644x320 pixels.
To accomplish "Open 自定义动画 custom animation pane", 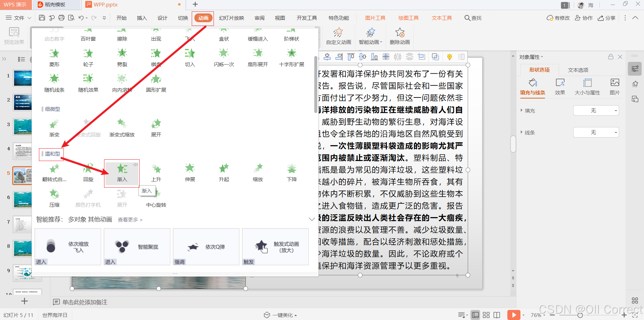I will pos(338,36).
